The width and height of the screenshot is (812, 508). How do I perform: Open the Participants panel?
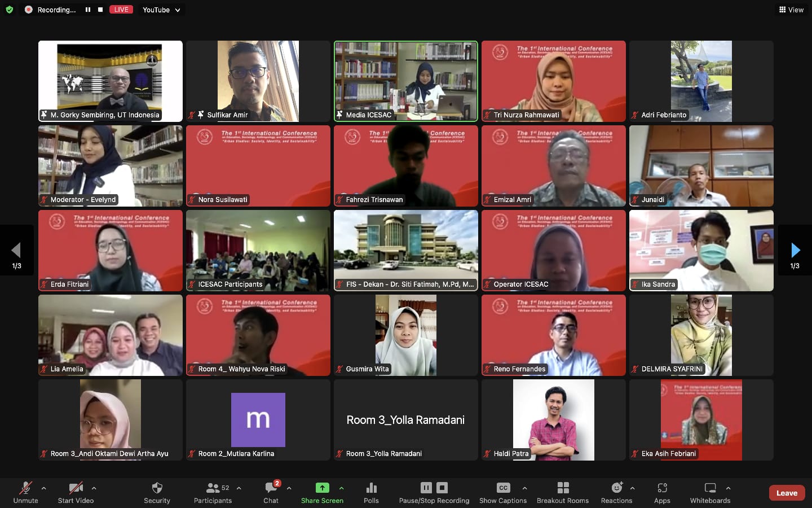[x=213, y=492]
